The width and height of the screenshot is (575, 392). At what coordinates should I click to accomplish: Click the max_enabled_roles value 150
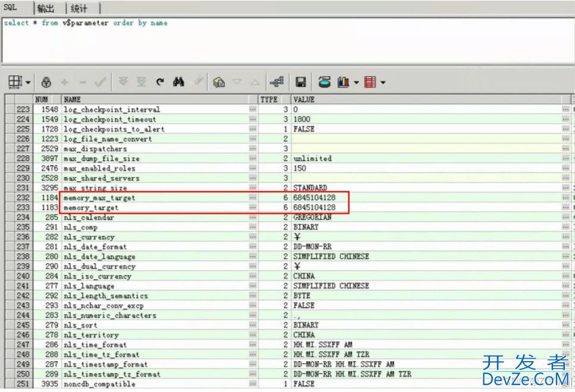300,168
